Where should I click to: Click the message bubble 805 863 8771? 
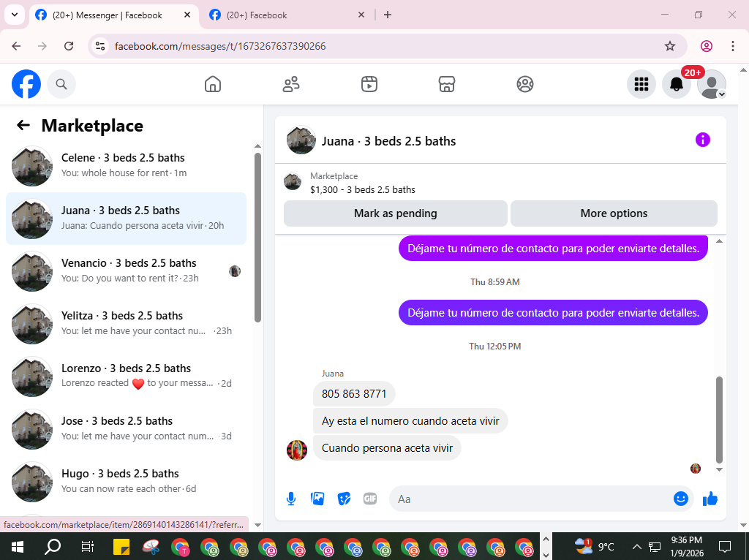point(354,394)
